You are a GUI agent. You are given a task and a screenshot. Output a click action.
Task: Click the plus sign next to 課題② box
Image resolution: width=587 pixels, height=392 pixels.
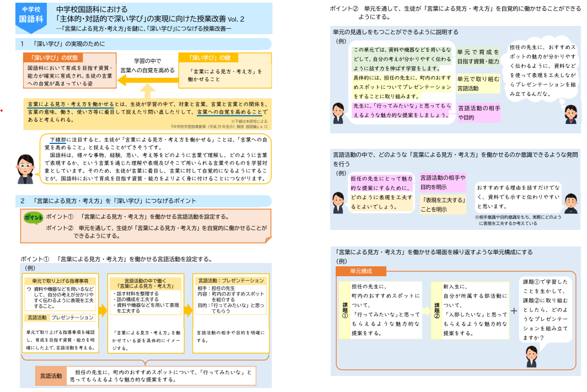(514, 310)
